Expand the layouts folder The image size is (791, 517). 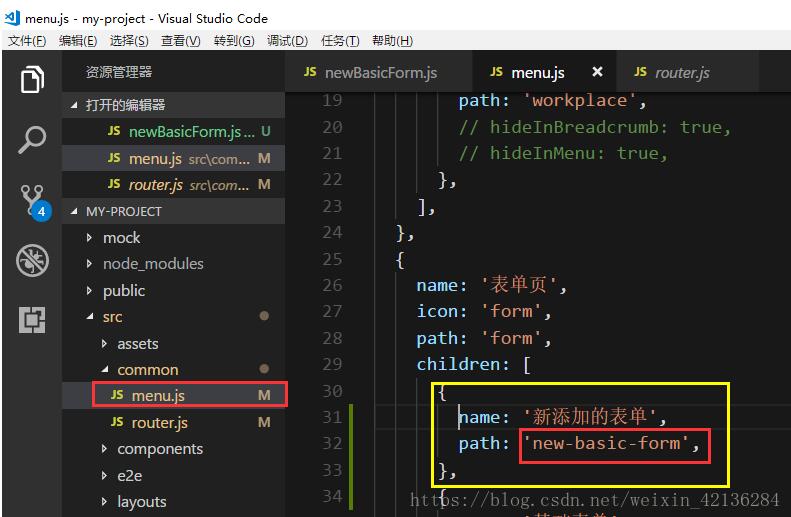[174, 502]
